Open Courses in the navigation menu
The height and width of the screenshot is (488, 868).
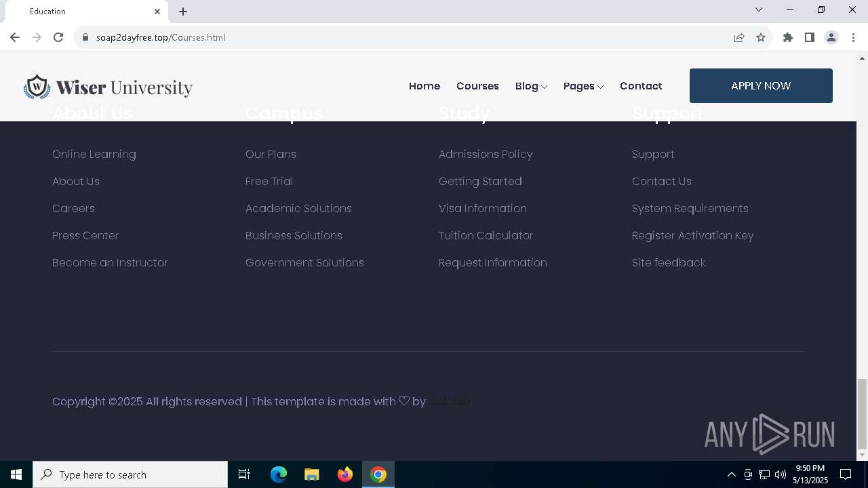pyautogui.click(x=477, y=86)
